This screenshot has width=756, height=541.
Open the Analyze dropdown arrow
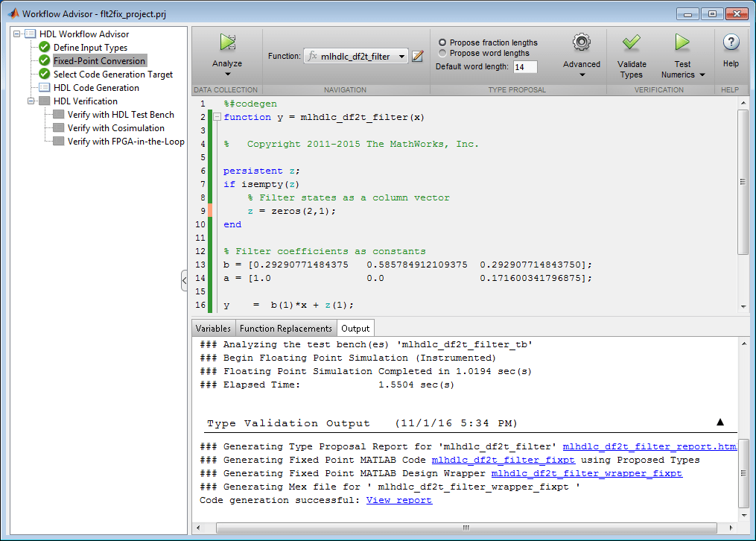pyautogui.click(x=227, y=74)
